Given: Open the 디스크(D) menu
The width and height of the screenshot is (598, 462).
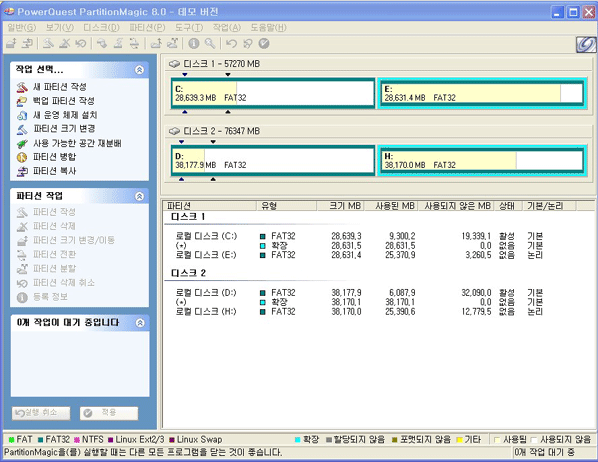Looking at the screenshot, I should point(101,27).
